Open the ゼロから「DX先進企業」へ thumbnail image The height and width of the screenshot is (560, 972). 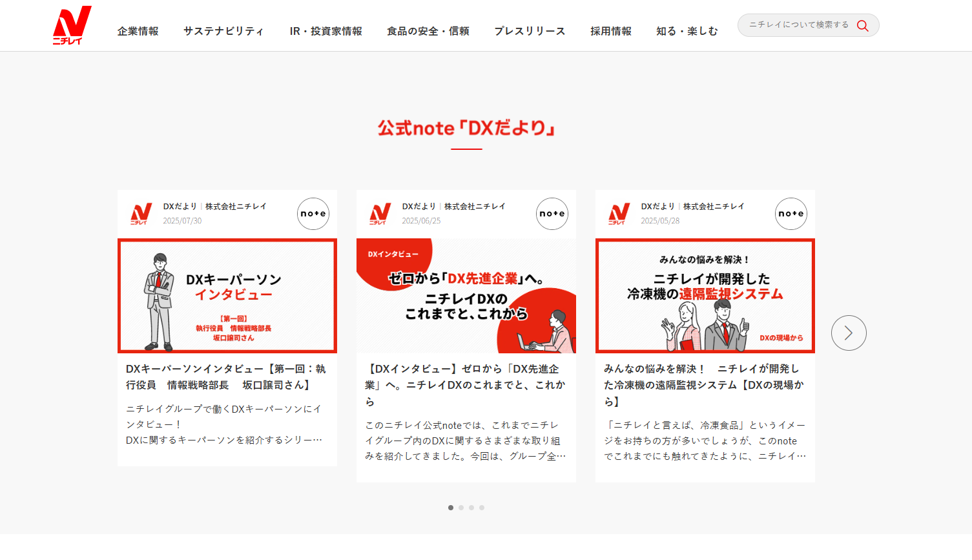[x=466, y=296]
